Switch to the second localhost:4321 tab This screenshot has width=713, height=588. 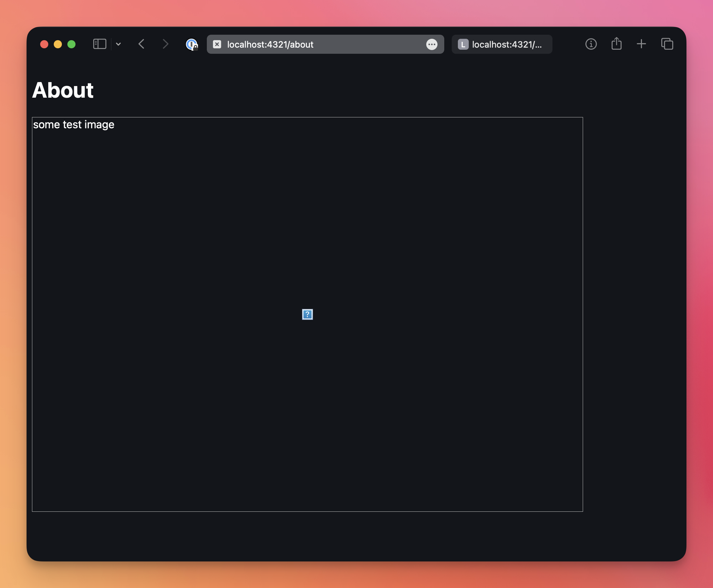click(x=507, y=44)
